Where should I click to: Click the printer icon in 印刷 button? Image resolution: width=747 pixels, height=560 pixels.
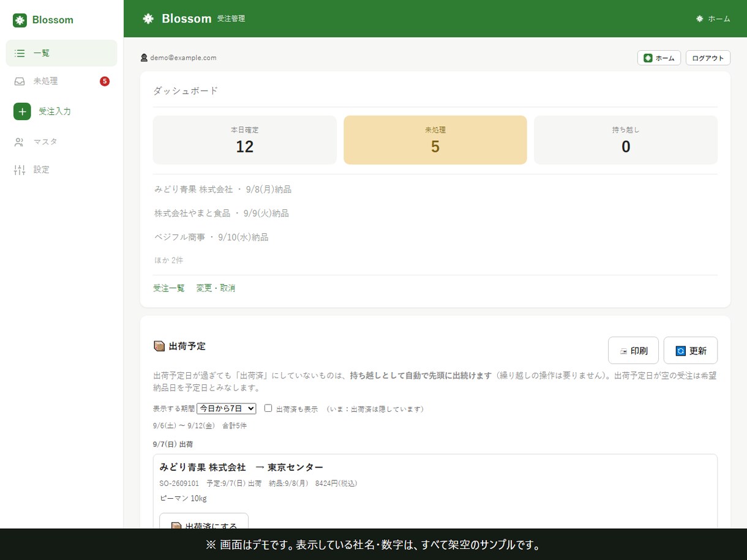pyautogui.click(x=624, y=351)
